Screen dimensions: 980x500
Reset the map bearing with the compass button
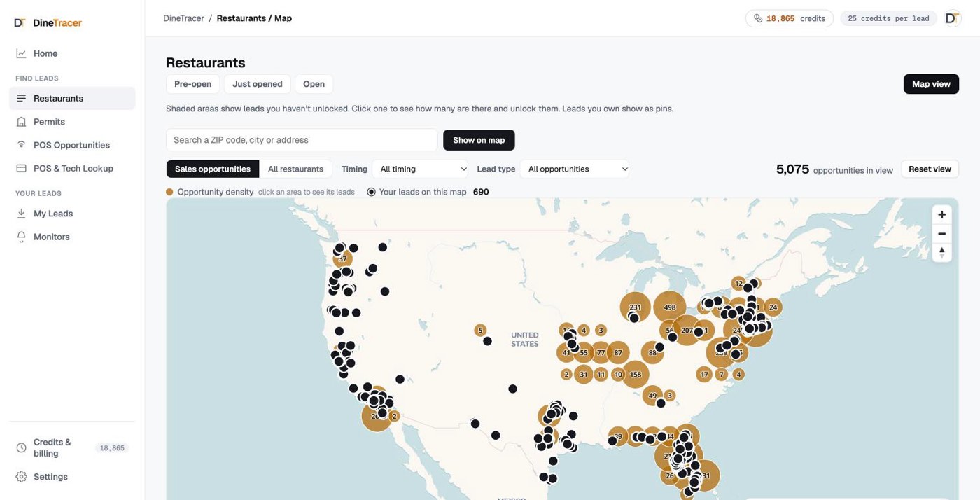tap(941, 252)
